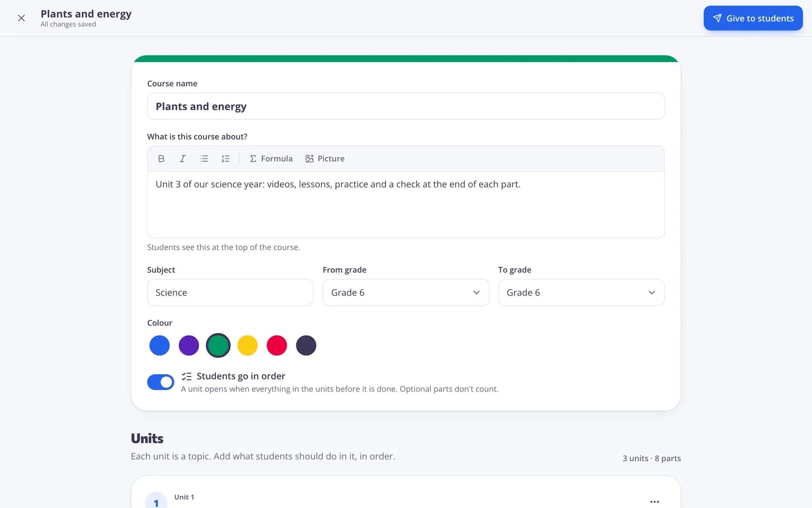Insert a bulleted list in description
The height and width of the screenshot is (508, 812).
coord(204,158)
